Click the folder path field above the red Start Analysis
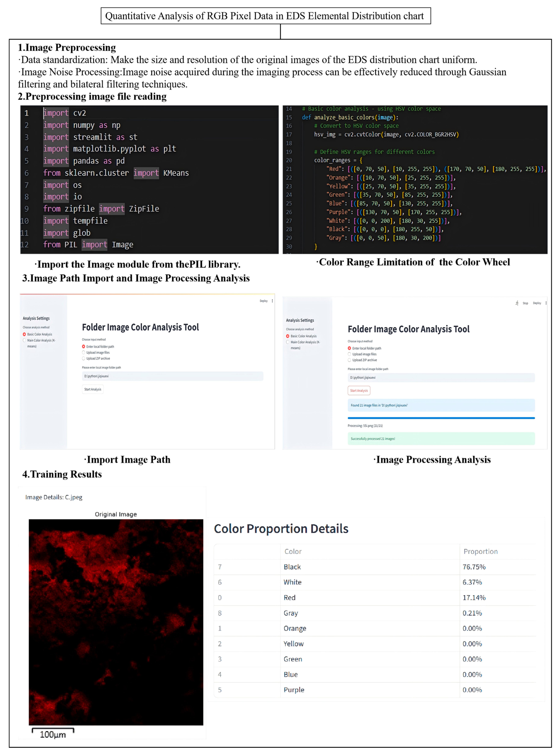 point(441,378)
